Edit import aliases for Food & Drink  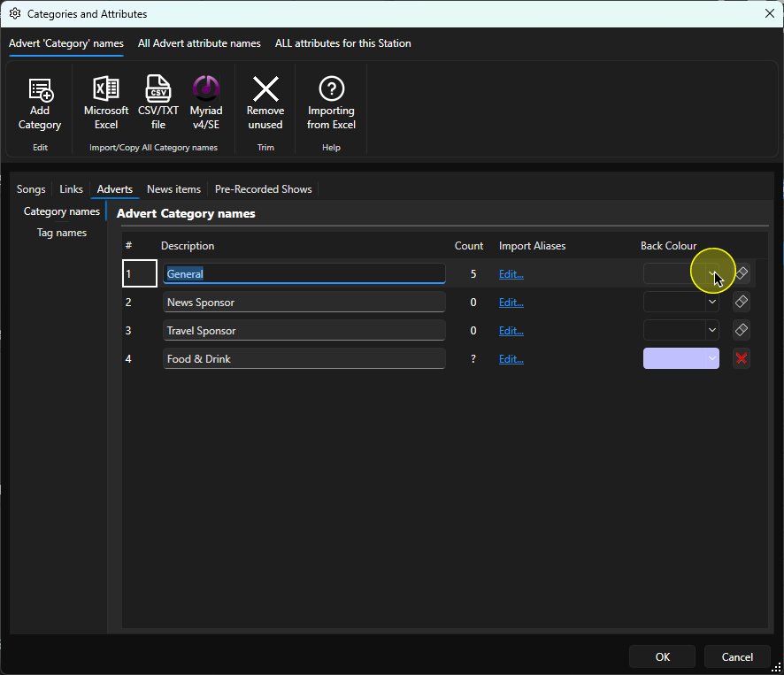[x=511, y=359]
